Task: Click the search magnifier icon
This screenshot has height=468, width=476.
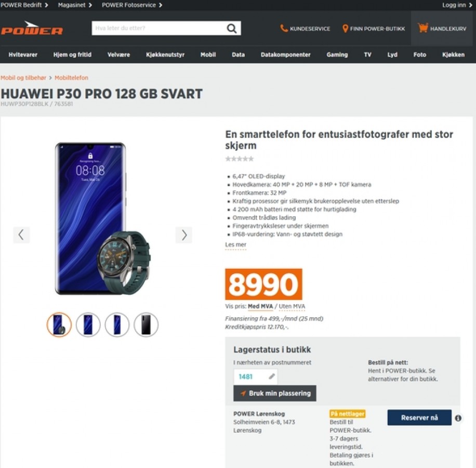Action: [x=232, y=28]
